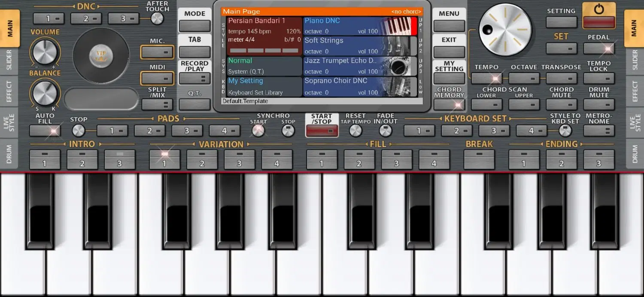The image size is (644, 297).
Task: Trigger Pad 3
Action: (187, 130)
